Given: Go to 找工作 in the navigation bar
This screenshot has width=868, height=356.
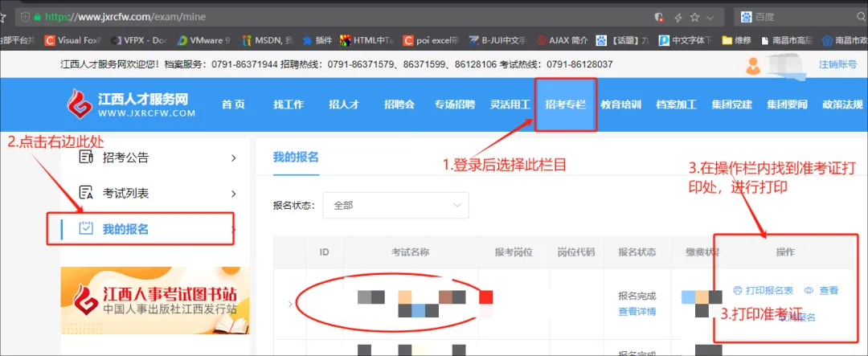Looking at the screenshot, I should coord(289,104).
